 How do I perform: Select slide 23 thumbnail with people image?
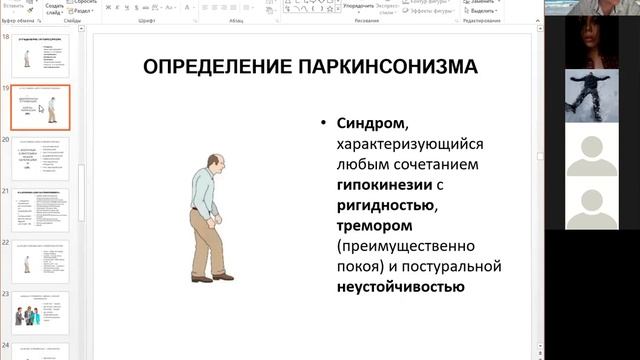tap(40, 313)
